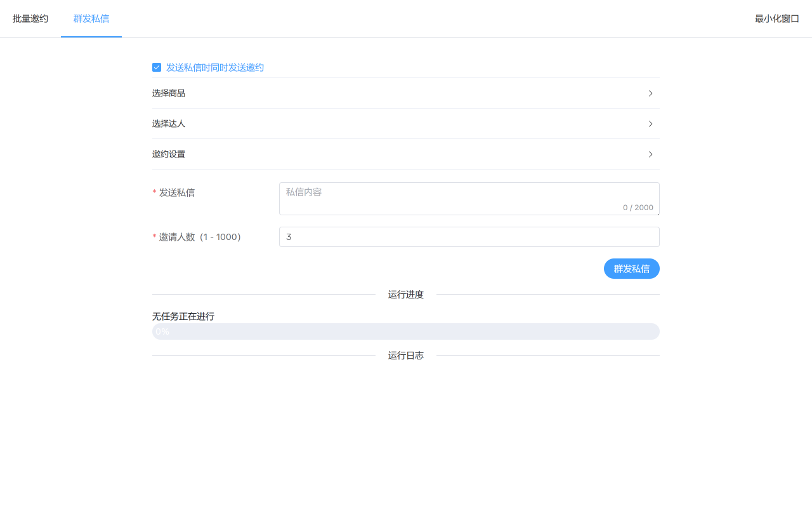Expand the 选择达人 section chevron
812x508 pixels.
coord(650,124)
